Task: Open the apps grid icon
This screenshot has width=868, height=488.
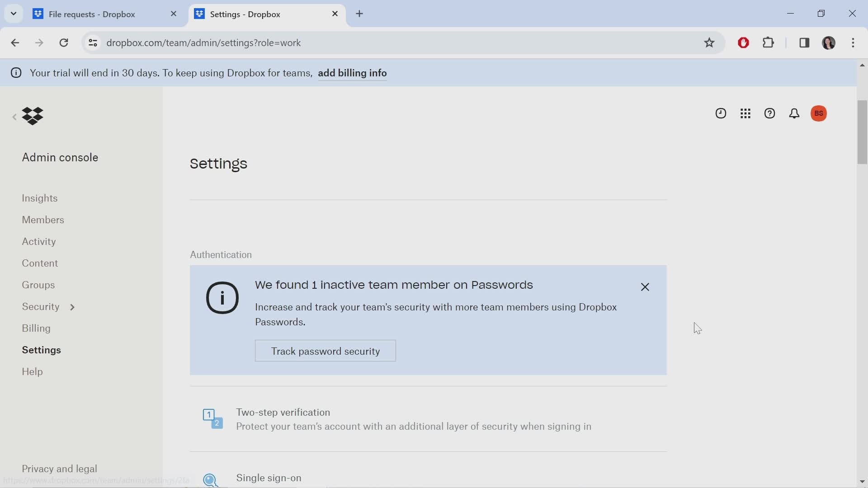Action: pyautogui.click(x=745, y=113)
